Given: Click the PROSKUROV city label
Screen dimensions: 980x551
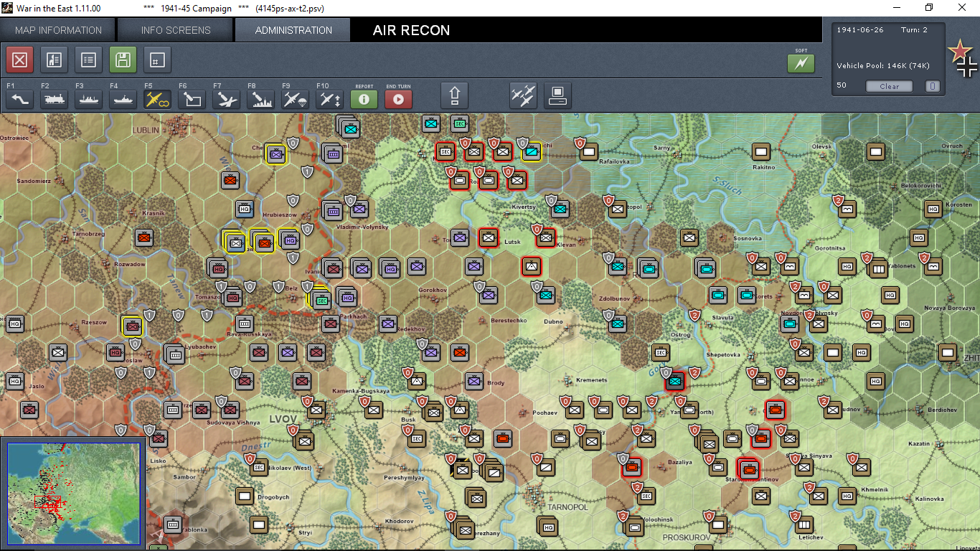Looking at the screenshot, I should pyautogui.click(x=687, y=537).
